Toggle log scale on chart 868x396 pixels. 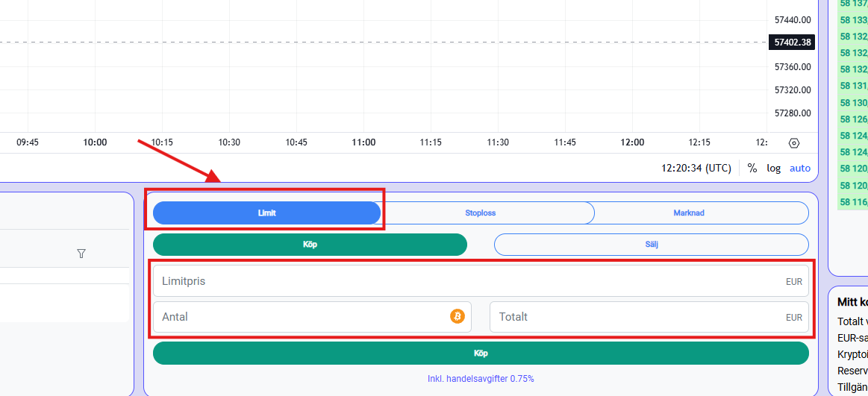(x=773, y=168)
